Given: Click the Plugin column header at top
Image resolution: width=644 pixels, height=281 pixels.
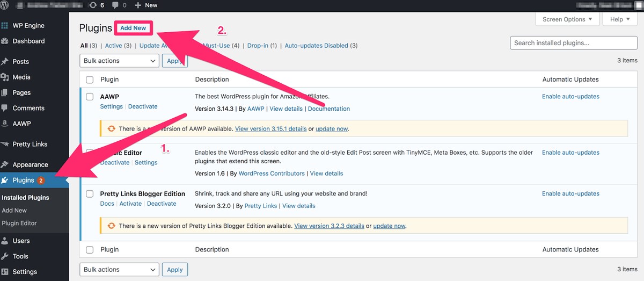Looking at the screenshot, I should tap(109, 80).
